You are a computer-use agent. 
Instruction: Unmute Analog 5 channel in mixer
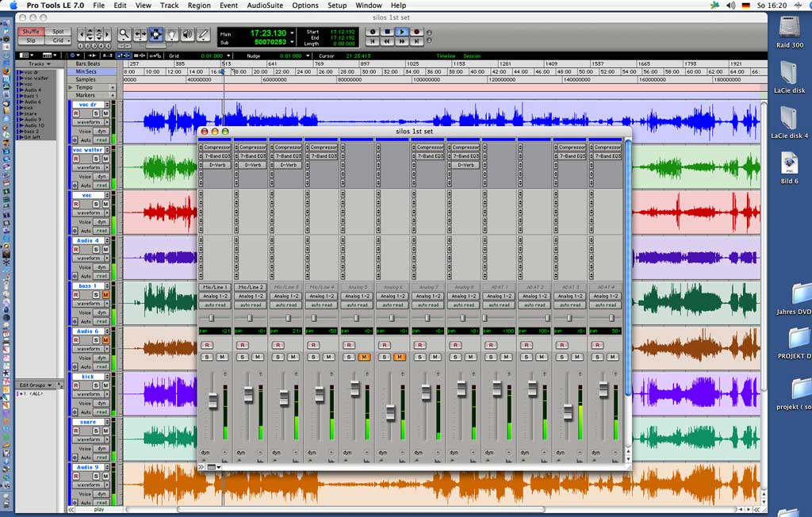point(364,357)
